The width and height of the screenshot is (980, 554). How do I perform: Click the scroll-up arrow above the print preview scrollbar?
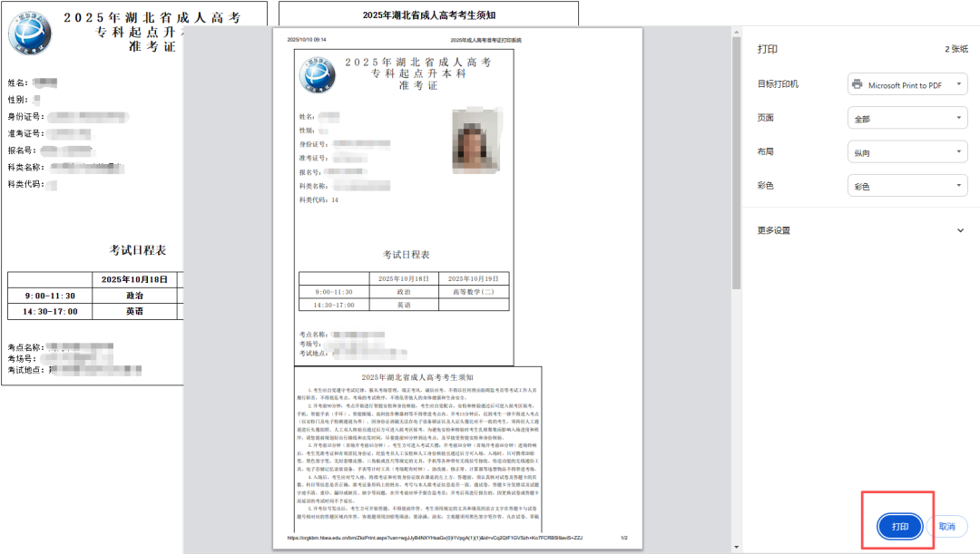pos(737,33)
